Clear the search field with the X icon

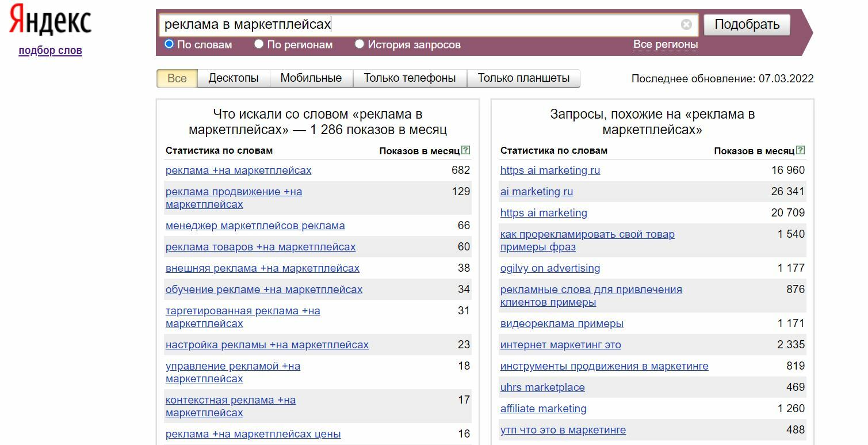[x=686, y=24]
